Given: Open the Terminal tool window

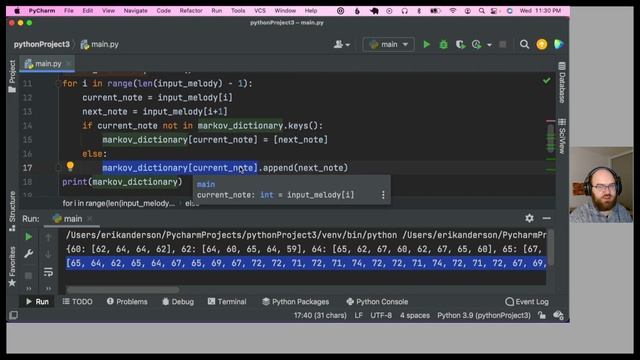Looking at the screenshot, I should click(x=227, y=302).
